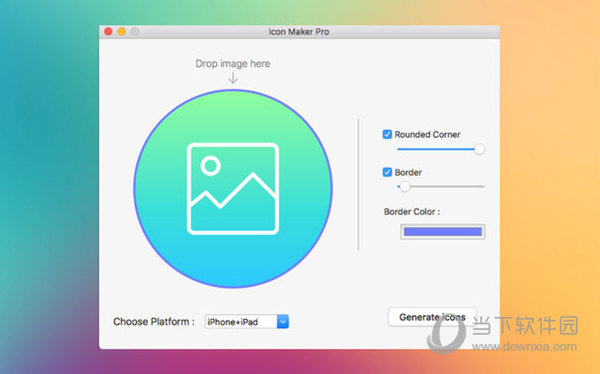Screen dimensions: 600x374
Task: Close the Icon Maker Pro window
Action: coord(108,31)
